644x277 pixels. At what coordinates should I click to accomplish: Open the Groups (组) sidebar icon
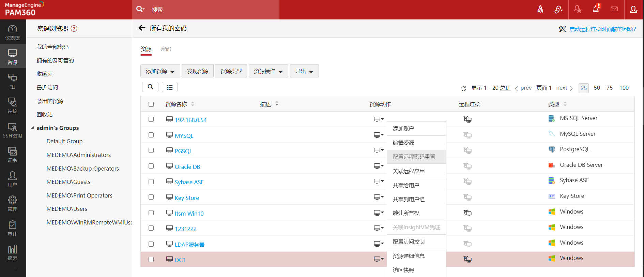pos(13,81)
